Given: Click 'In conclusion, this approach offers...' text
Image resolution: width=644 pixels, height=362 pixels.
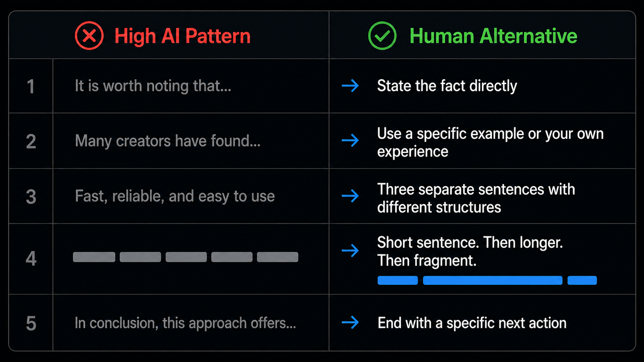Looking at the screenshot, I should point(185,323).
